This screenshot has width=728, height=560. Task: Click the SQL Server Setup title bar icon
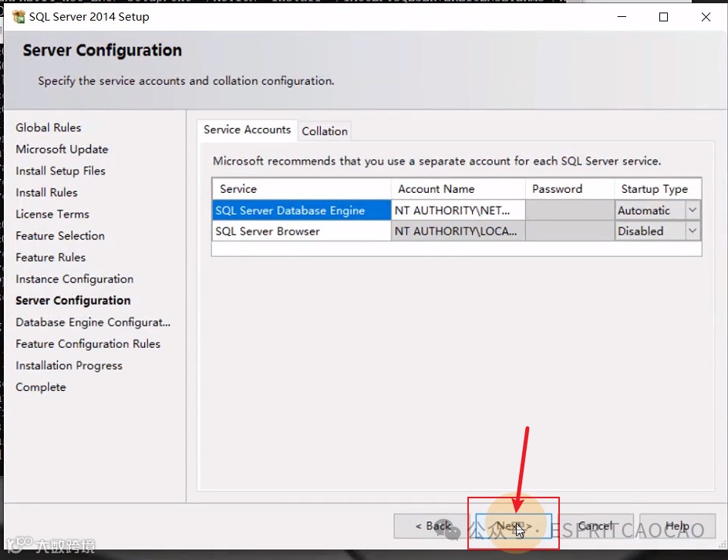click(x=19, y=17)
